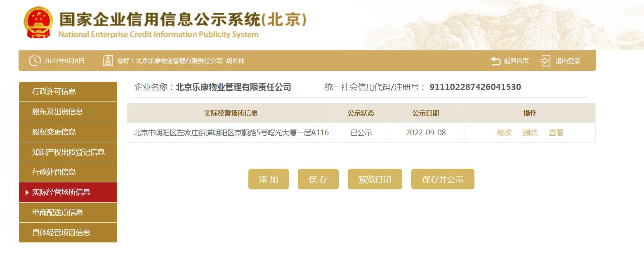Screen dimensions: 644x269
Task: Go to 具体经营项目信息
Action: [68, 233]
